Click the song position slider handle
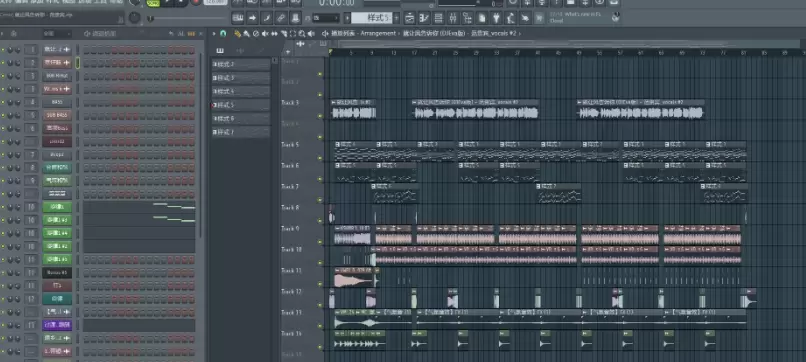Image resolution: width=806 pixels, height=362 pixels. coord(151,19)
